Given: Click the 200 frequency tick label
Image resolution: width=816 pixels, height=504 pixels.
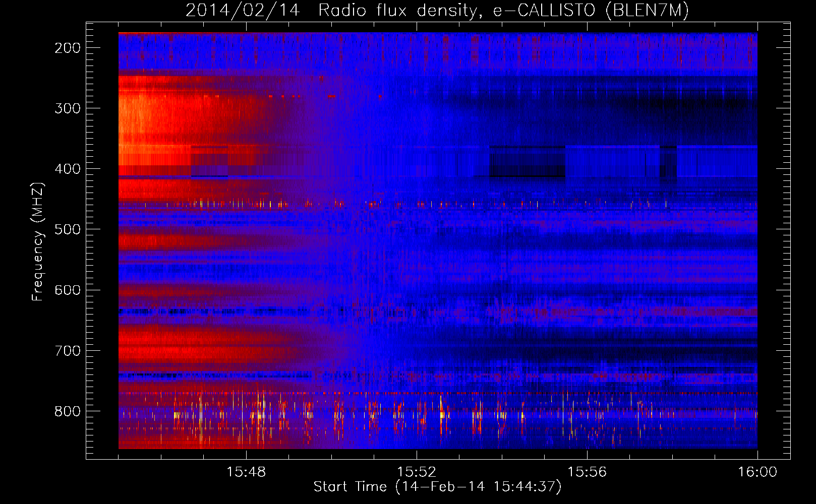Looking at the screenshot, I should 68,48.
